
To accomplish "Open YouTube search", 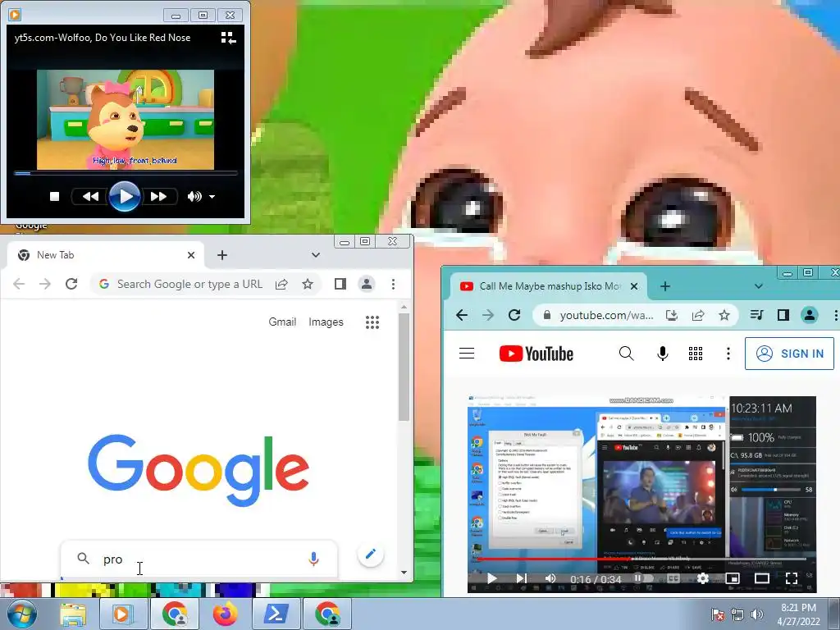I will (626, 354).
